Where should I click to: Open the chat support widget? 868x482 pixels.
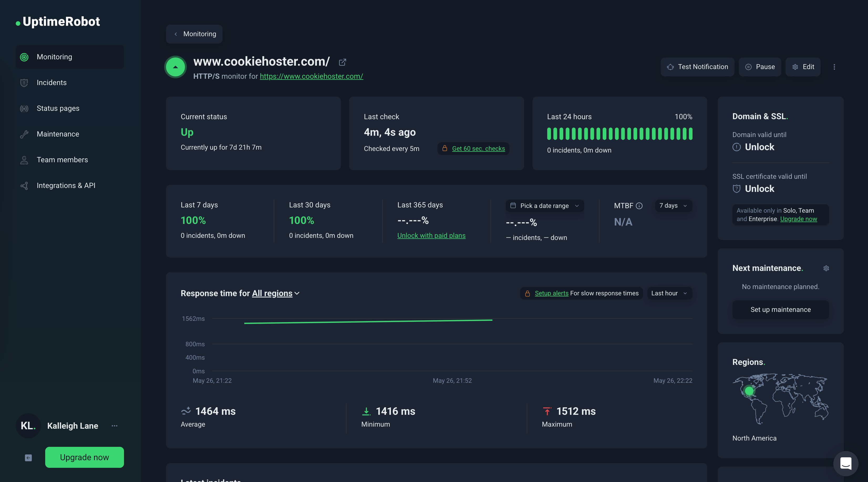[x=846, y=463]
